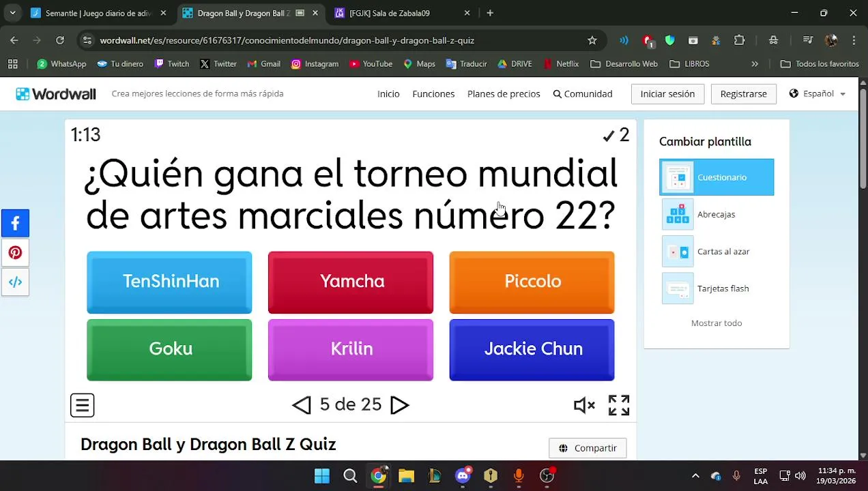Open YouTube bookmark
This screenshot has height=491, width=868.
pos(371,64)
